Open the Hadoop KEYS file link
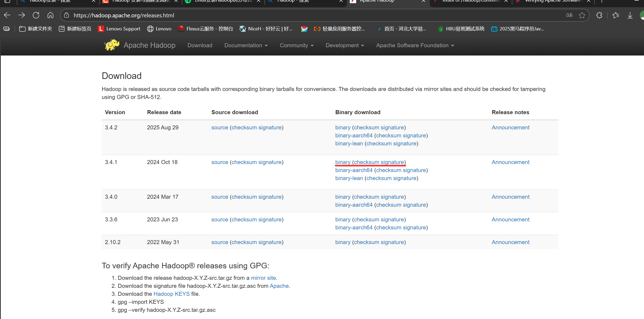 [x=172, y=294]
